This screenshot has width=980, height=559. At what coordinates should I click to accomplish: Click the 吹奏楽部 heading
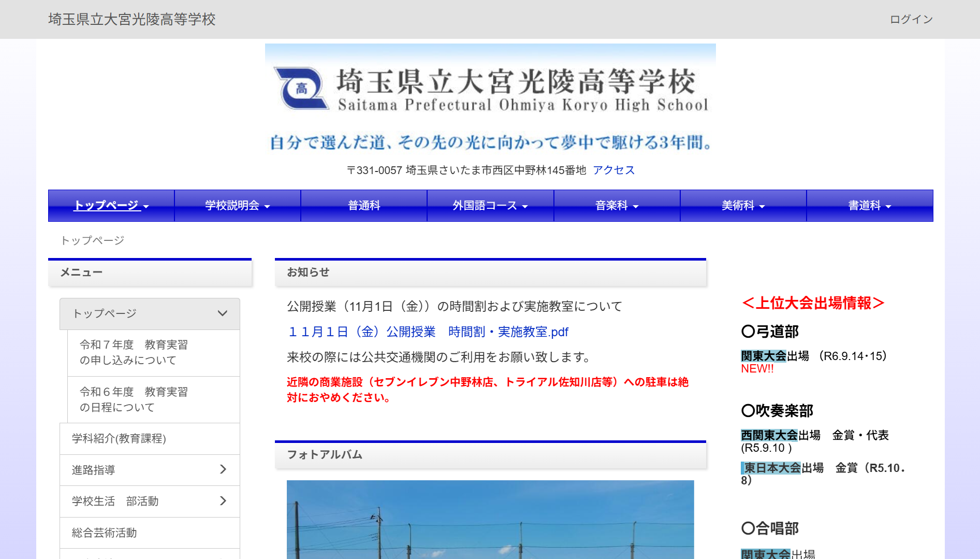tap(777, 411)
